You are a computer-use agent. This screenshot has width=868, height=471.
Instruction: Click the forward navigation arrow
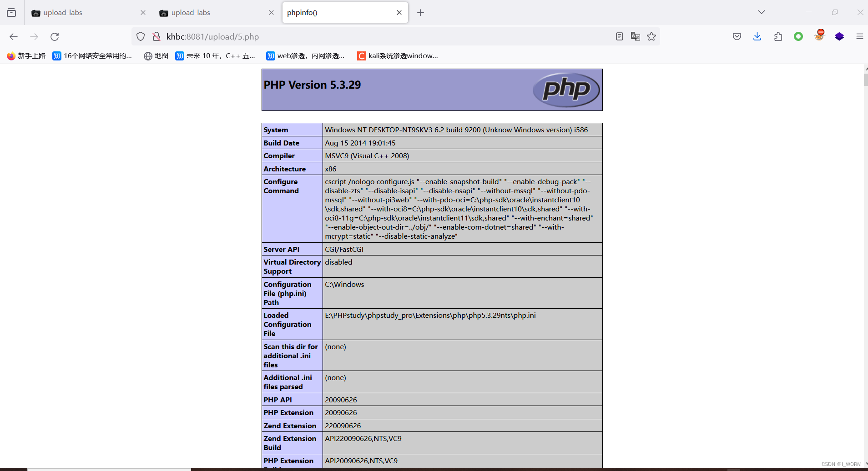click(34, 37)
